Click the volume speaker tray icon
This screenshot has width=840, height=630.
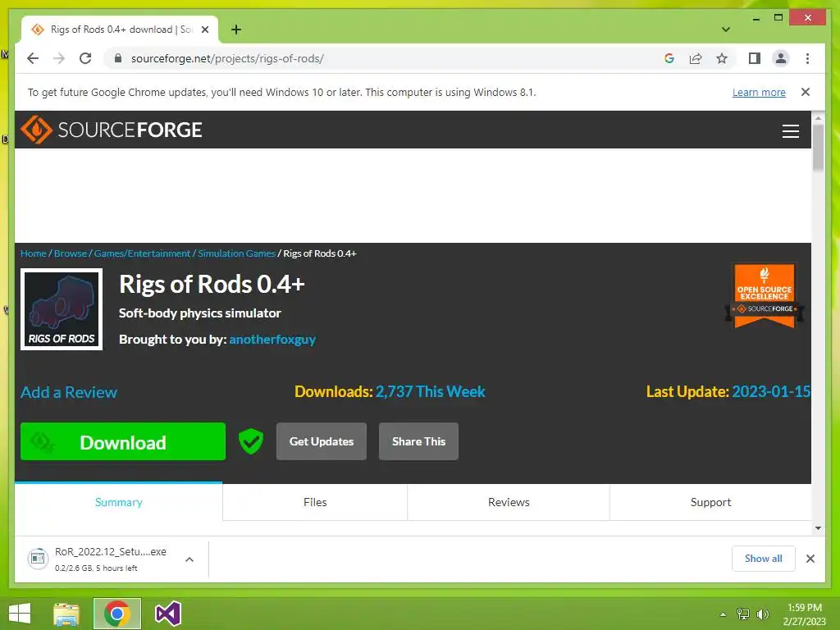tap(763, 614)
